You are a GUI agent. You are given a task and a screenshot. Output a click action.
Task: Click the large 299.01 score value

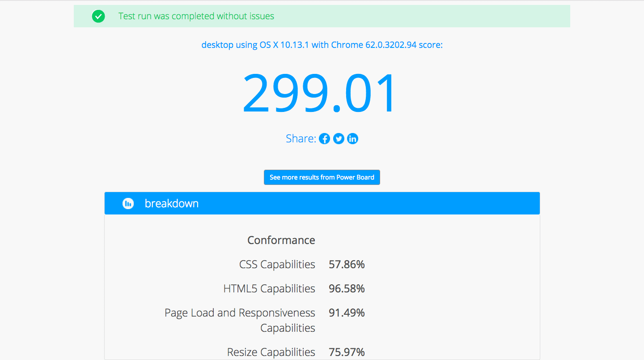click(x=319, y=94)
